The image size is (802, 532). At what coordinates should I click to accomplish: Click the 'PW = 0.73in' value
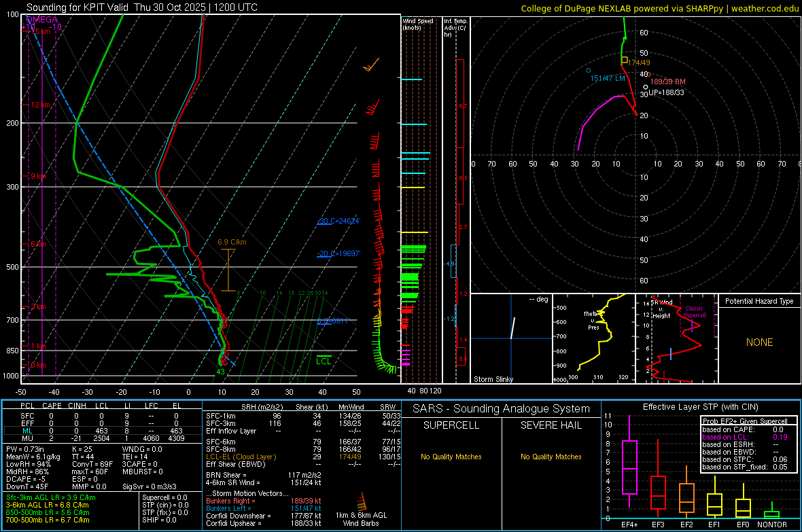click(25, 449)
